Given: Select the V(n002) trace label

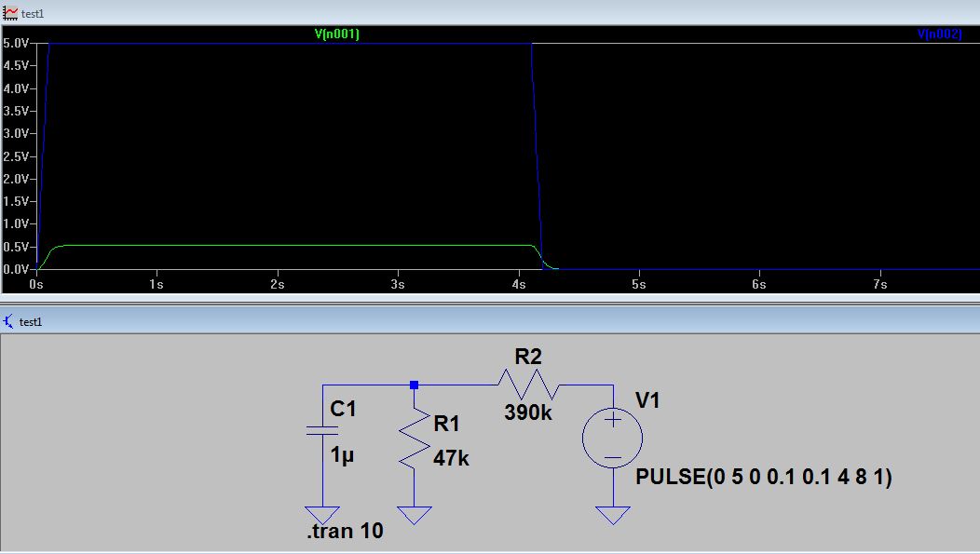Looking at the screenshot, I should pyautogui.click(x=939, y=34).
